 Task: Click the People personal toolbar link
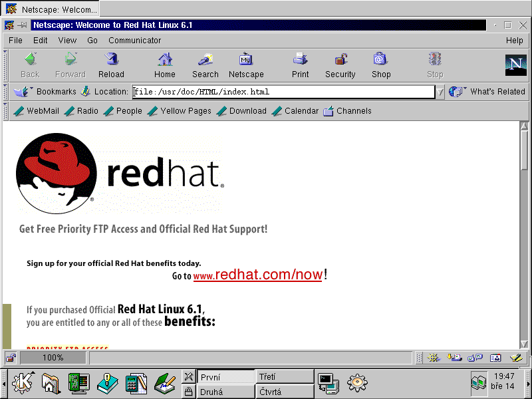click(x=122, y=111)
